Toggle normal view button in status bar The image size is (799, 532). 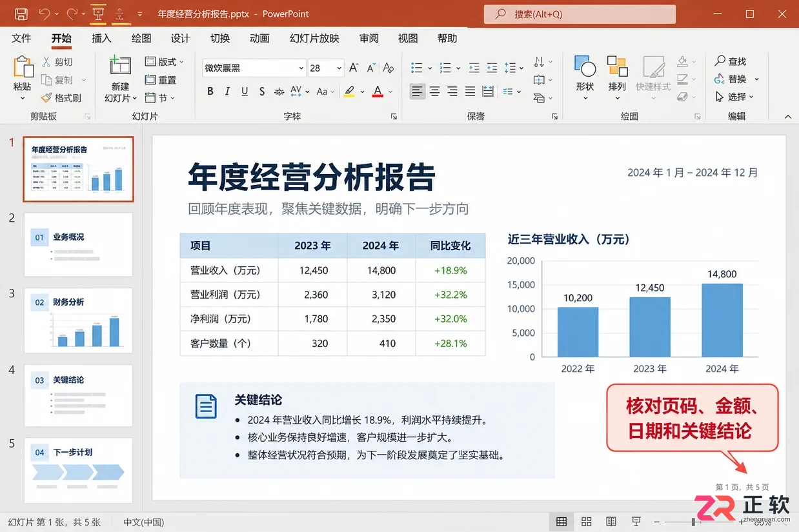coord(561,522)
